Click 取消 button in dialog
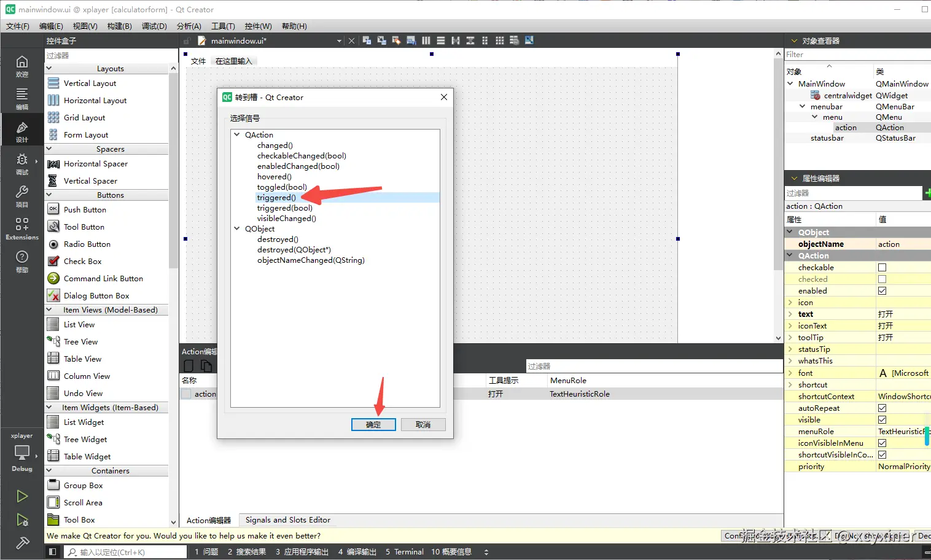The width and height of the screenshot is (931, 560). [423, 425]
